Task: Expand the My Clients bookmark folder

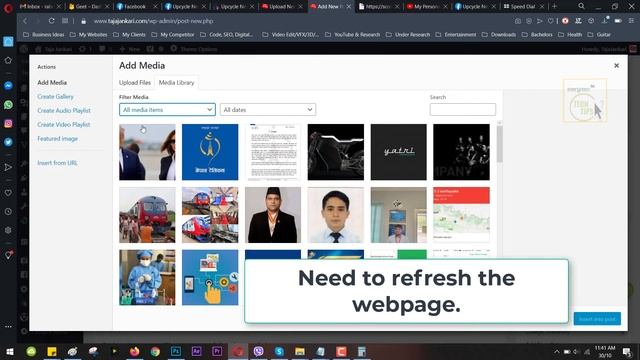Action: 129,35
